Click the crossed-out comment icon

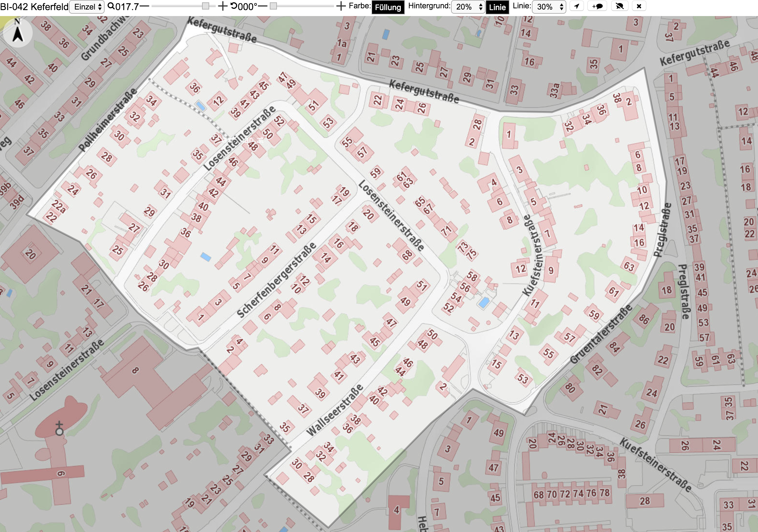[x=619, y=6]
